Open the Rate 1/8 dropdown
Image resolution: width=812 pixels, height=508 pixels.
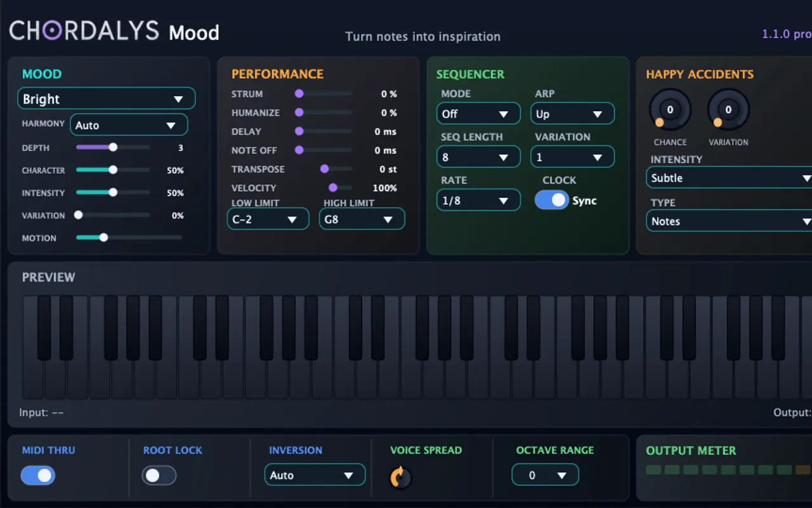tap(478, 200)
